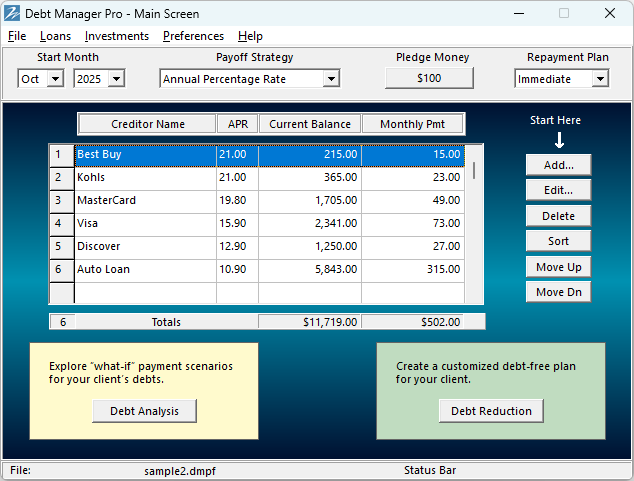
Task: Click the 19.80 APR cell
Action: (x=237, y=202)
